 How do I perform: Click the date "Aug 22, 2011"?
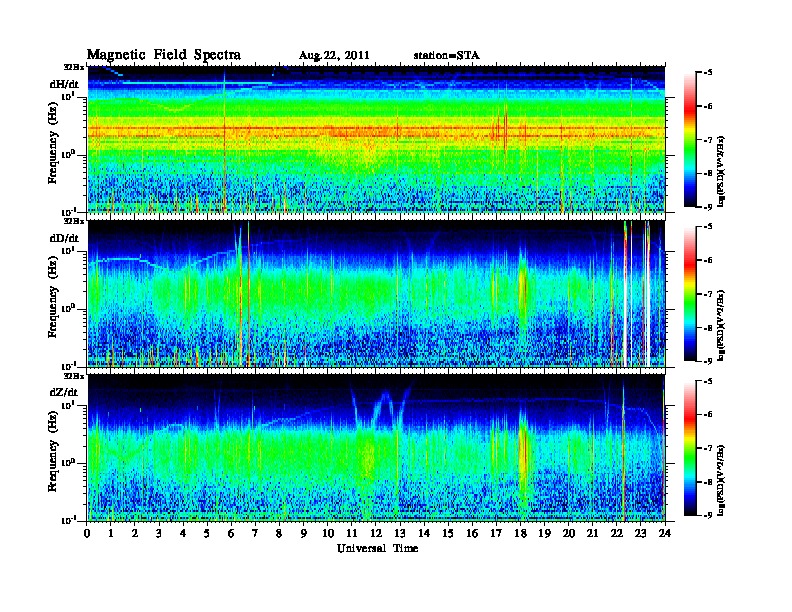(x=334, y=56)
